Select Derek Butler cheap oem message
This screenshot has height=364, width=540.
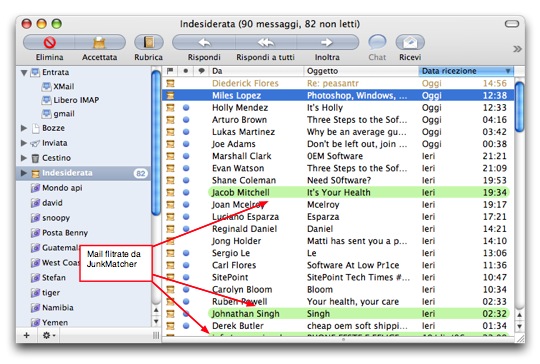(x=338, y=326)
